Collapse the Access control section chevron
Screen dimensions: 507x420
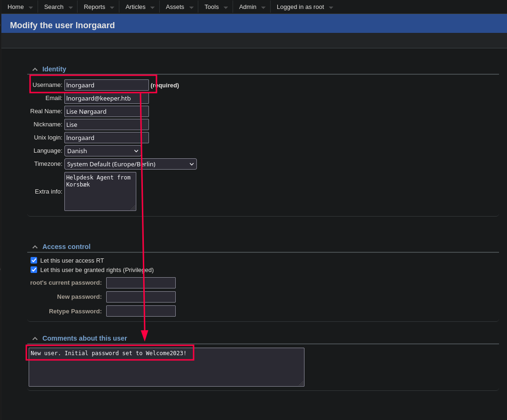35,247
